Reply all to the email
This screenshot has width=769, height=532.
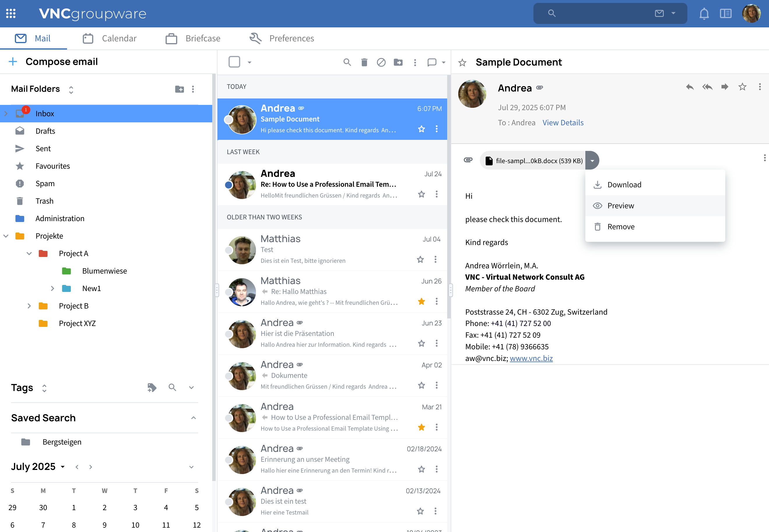coord(707,87)
